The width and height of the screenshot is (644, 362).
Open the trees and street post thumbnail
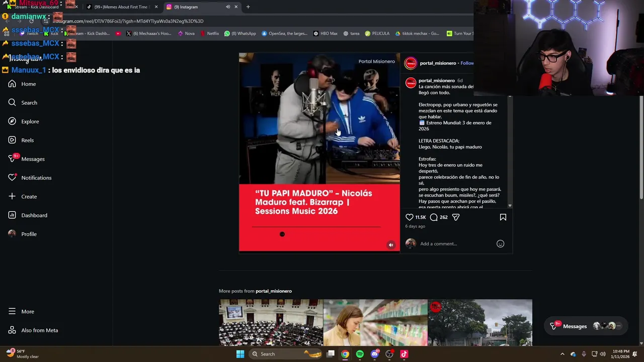click(x=480, y=323)
